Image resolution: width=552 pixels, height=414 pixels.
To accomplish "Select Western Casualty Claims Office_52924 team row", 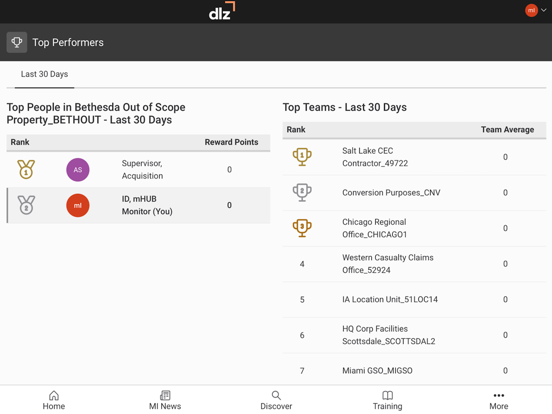I will pyautogui.click(x=414, y=264).
